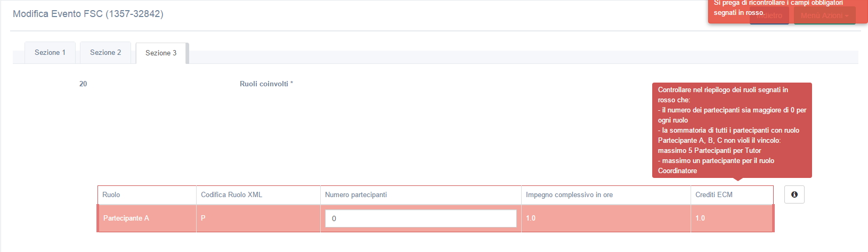
Task: Click the Impegno complessivo in ore header
Action: [569, 195]
